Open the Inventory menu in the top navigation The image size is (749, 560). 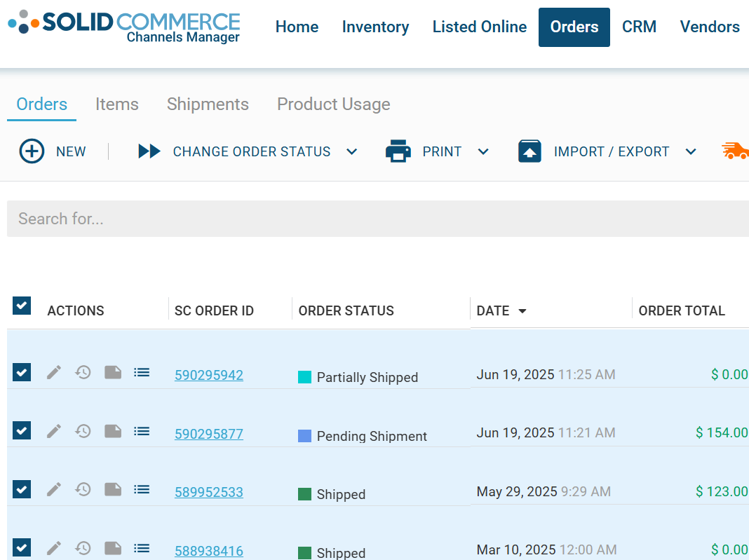point(375,27)
